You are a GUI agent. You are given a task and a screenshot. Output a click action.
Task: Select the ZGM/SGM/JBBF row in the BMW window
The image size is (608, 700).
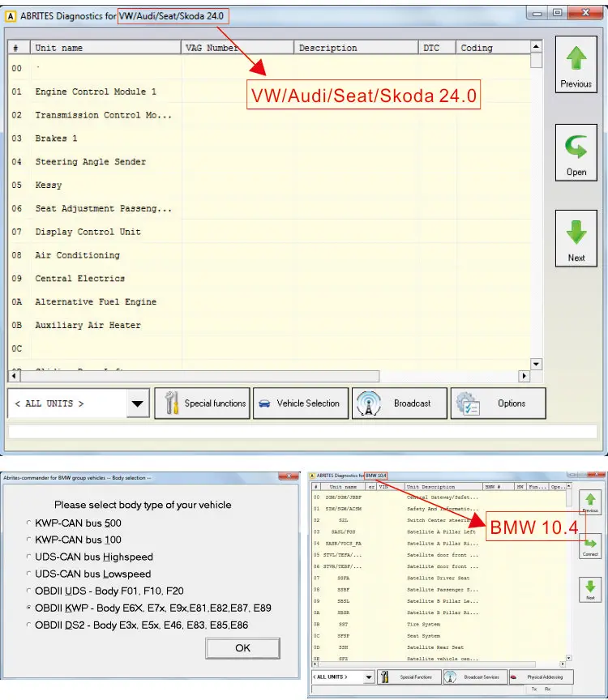pos(439,497)
